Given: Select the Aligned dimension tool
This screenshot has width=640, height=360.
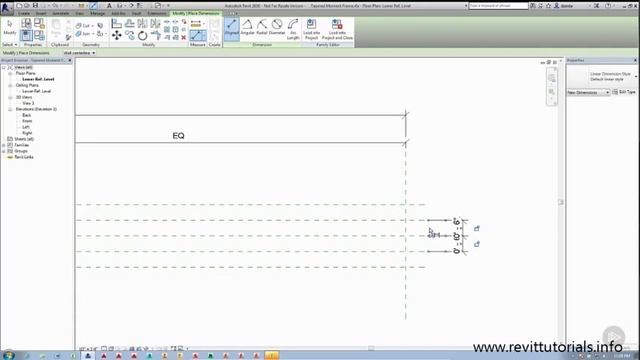Looking at the screenshot, I should (x=231, y=29).
